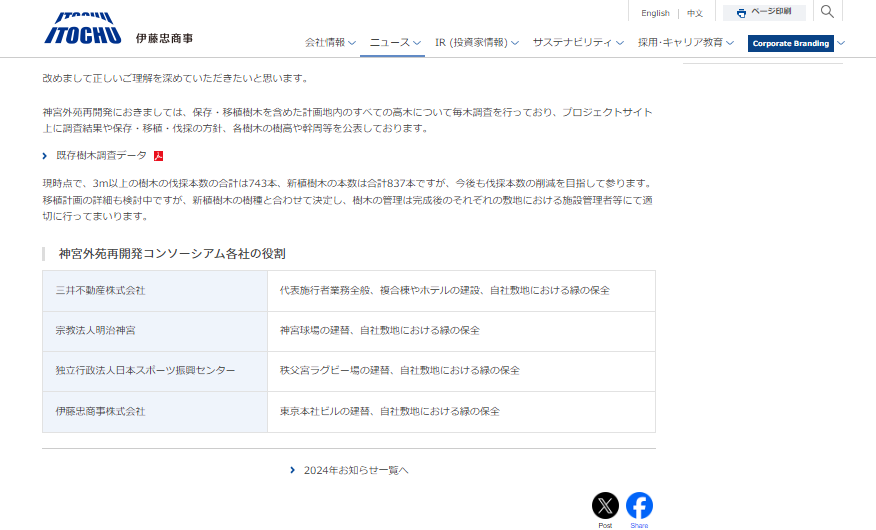Click the 代表施行者業務全般 role description cell
876x530 pixels.
click(x=461, y=291)
